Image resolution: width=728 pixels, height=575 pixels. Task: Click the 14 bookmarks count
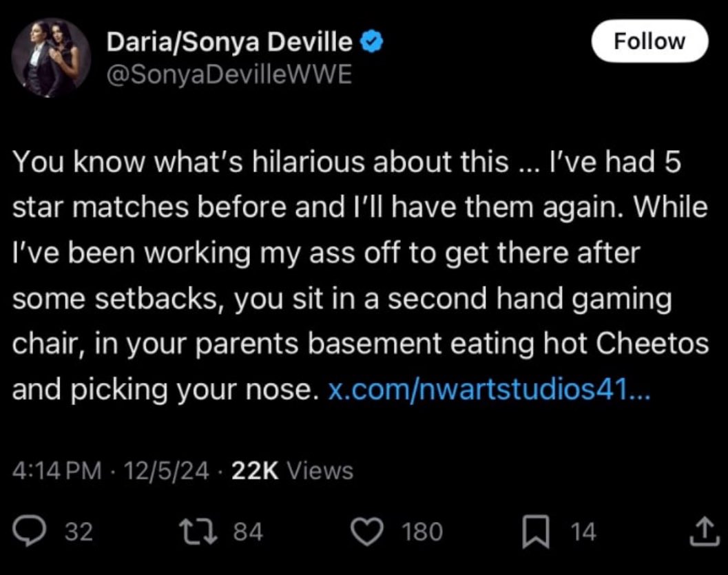tap(583, 532)
